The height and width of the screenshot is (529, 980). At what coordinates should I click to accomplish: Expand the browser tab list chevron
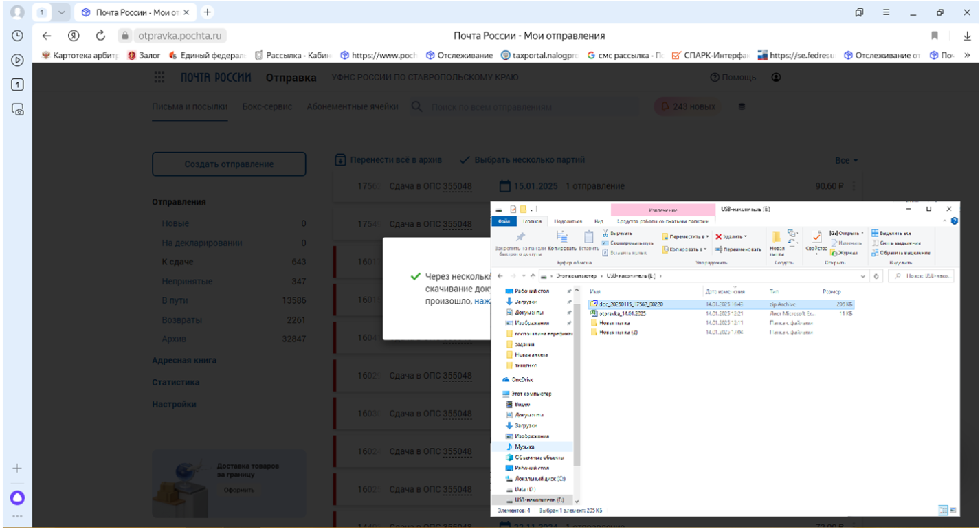tap(62, 12)
